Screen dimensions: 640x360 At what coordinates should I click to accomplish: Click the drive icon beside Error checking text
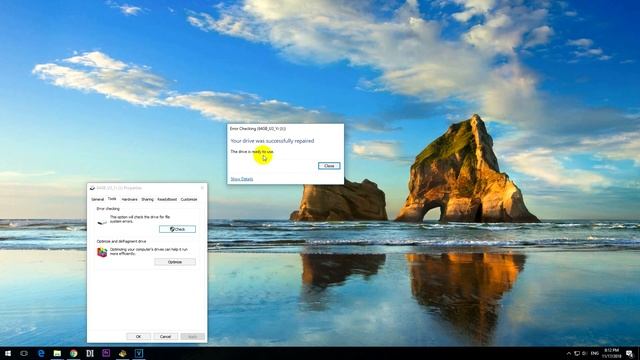coord(102,222)
